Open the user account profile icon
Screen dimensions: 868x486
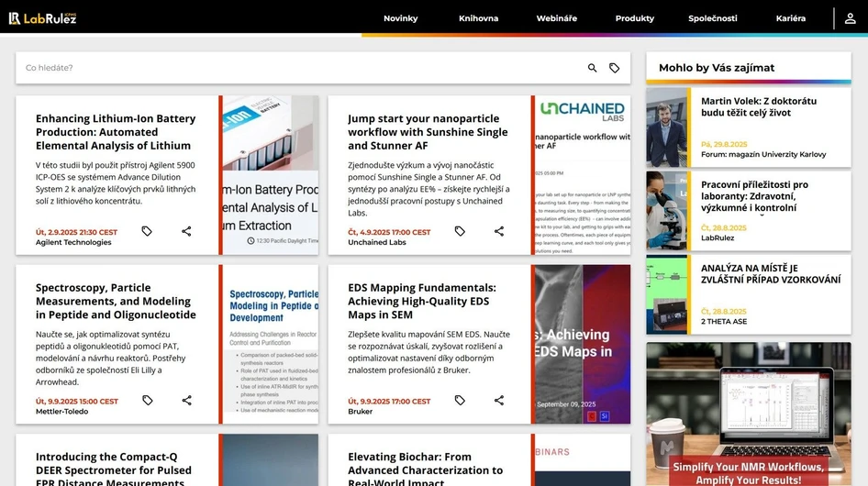point(850,18)
